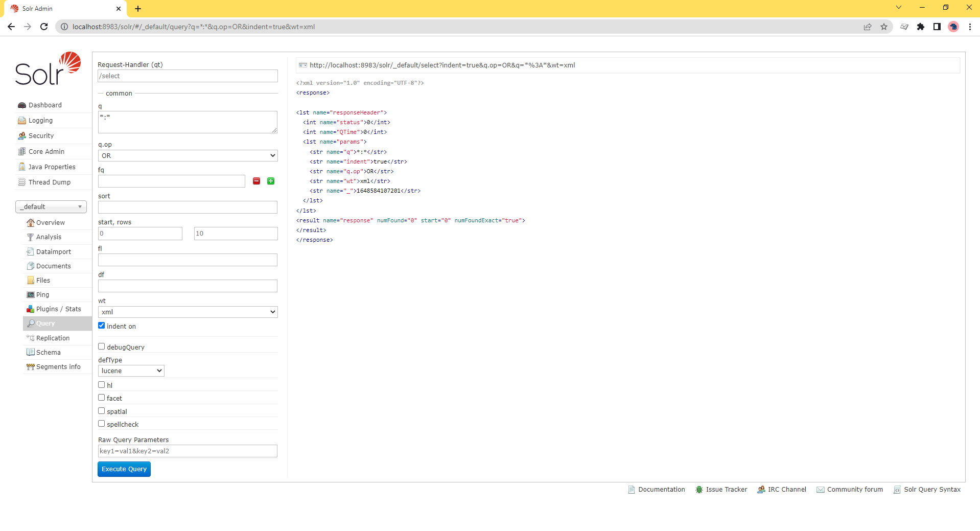This screenshot has width=980, height=531.
Task: Click the start value field
Action: (x=140, y=234)
